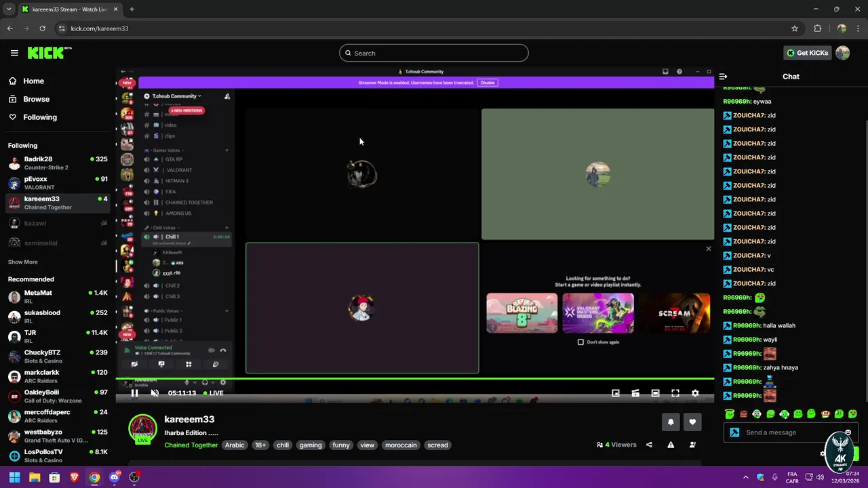Screen dimensions: 868x488
Task: Open recommended channel MetaMat
Action: click(58, 297)
